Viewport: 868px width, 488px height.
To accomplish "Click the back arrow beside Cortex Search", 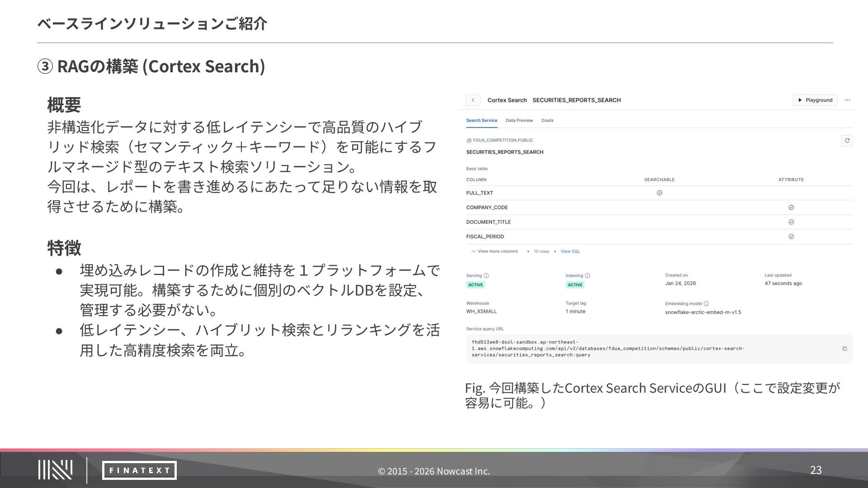I will pyautogui.click(x=473, y=100).
